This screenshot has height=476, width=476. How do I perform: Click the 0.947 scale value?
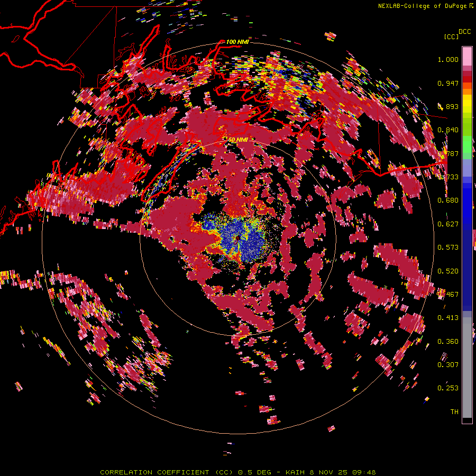point(448,83)
